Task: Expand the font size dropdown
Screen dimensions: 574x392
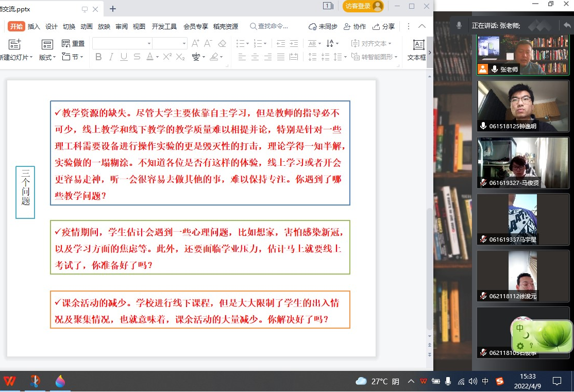Action: click(184, 44)
